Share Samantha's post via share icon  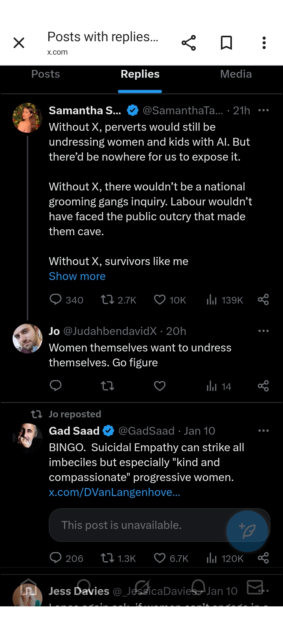tap(263, 300)
